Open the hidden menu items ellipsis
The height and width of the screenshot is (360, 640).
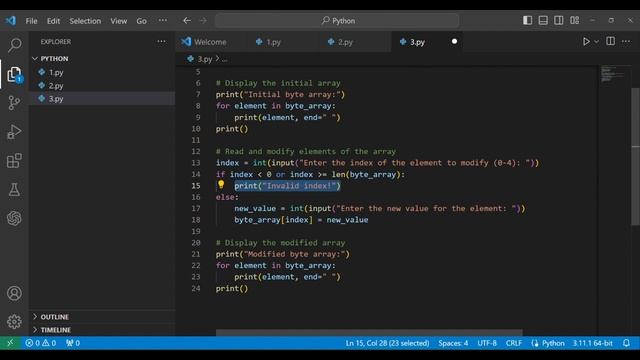[x=162, y=20]
